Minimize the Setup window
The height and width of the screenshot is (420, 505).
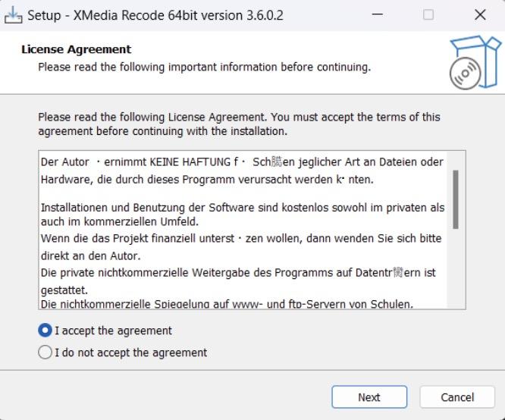tap(377, 15)
